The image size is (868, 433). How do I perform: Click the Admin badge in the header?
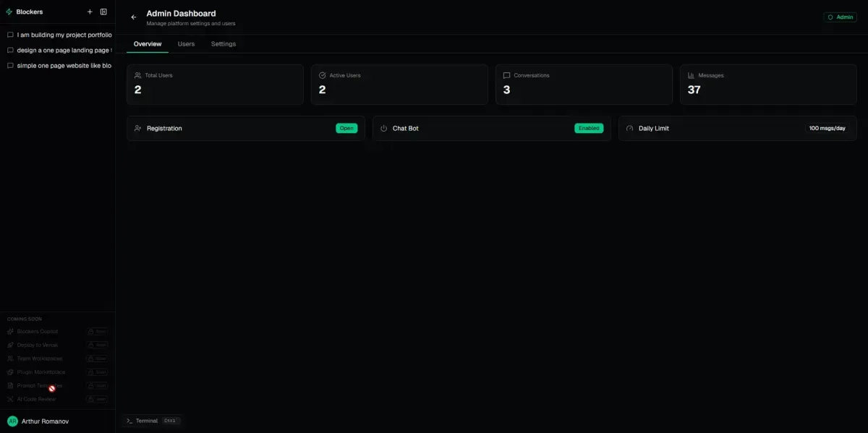point(840,17)
